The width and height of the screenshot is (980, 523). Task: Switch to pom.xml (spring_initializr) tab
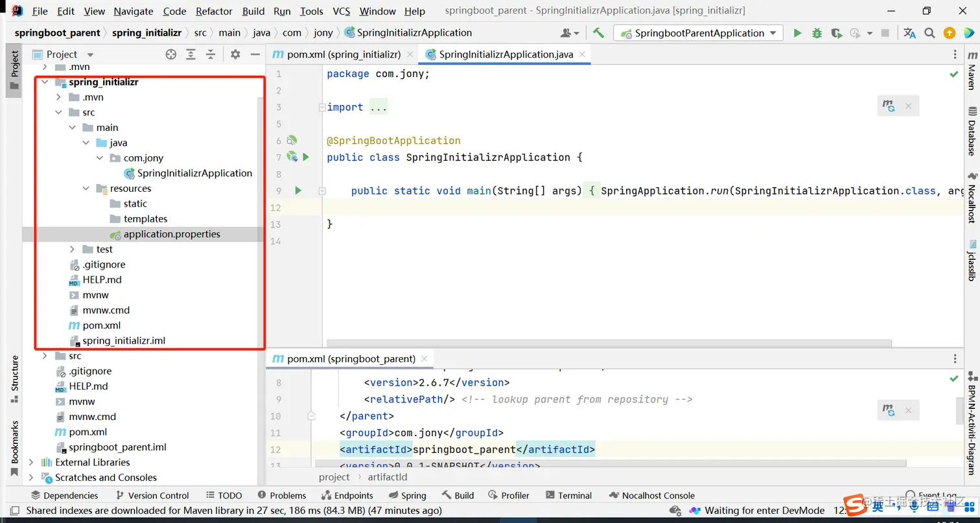[344, 54]
